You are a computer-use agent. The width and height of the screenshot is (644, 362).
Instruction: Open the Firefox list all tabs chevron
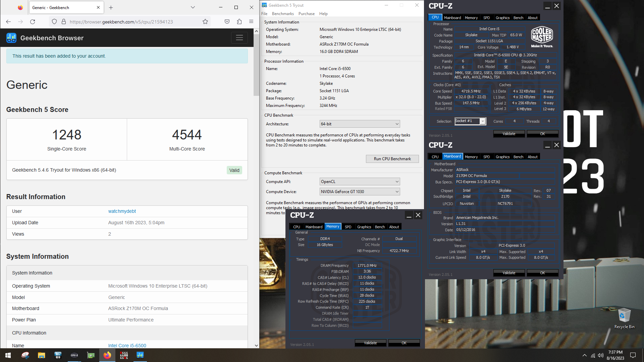pos(193,7)
